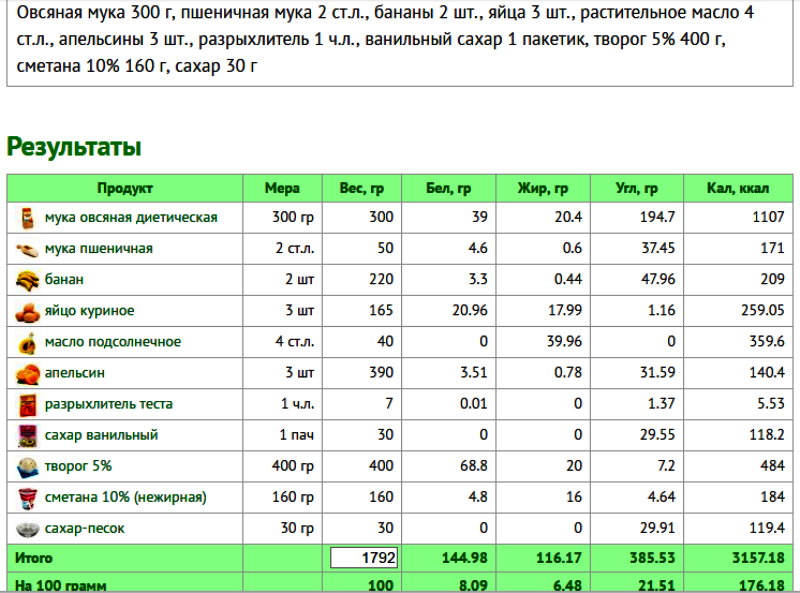Click the 68.8 protein cell

(448, 466)
